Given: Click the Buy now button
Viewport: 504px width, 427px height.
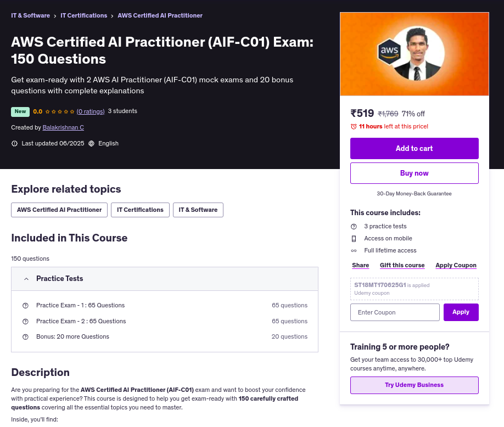Looking at the screenshot, I should point(414,173).
